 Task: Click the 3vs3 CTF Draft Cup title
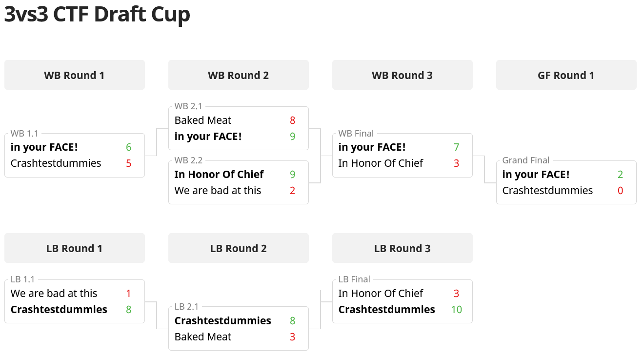[97, 15]
